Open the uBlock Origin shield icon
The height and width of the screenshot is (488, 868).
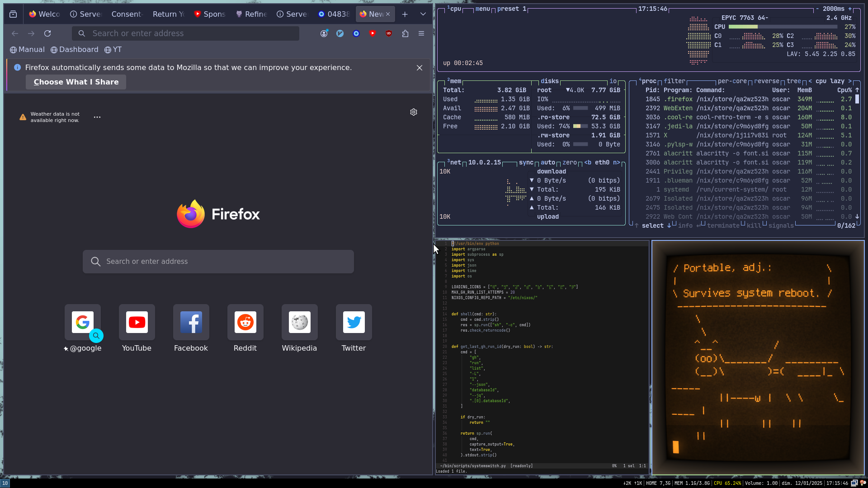click(x=389, y=33)
